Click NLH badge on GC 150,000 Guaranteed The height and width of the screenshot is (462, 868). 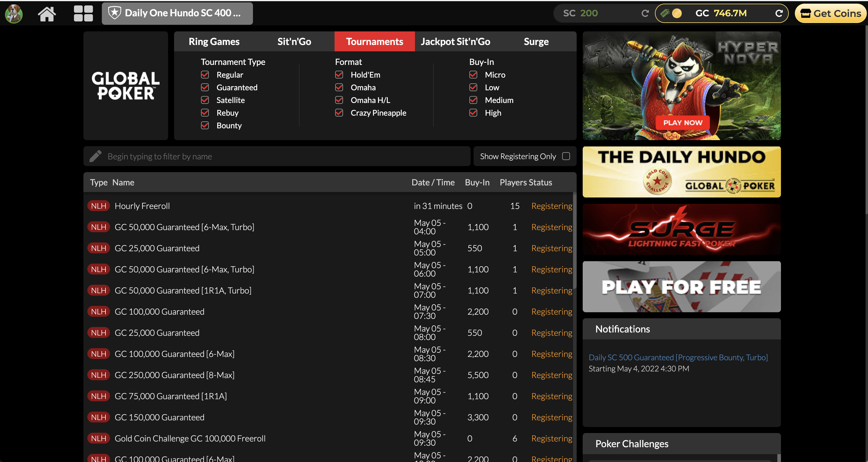coord(99,417)
